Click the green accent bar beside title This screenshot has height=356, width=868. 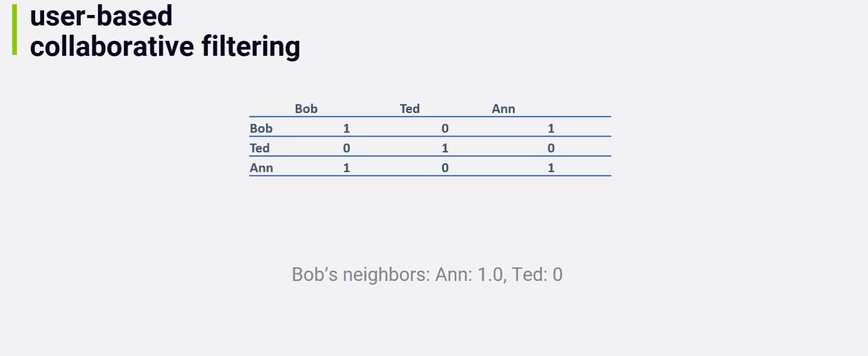[15, 30]
